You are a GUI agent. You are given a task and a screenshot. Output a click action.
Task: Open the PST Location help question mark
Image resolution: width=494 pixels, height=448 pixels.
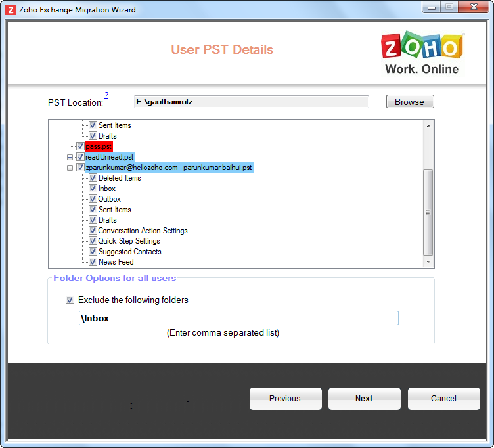click(x=106, y=95)
